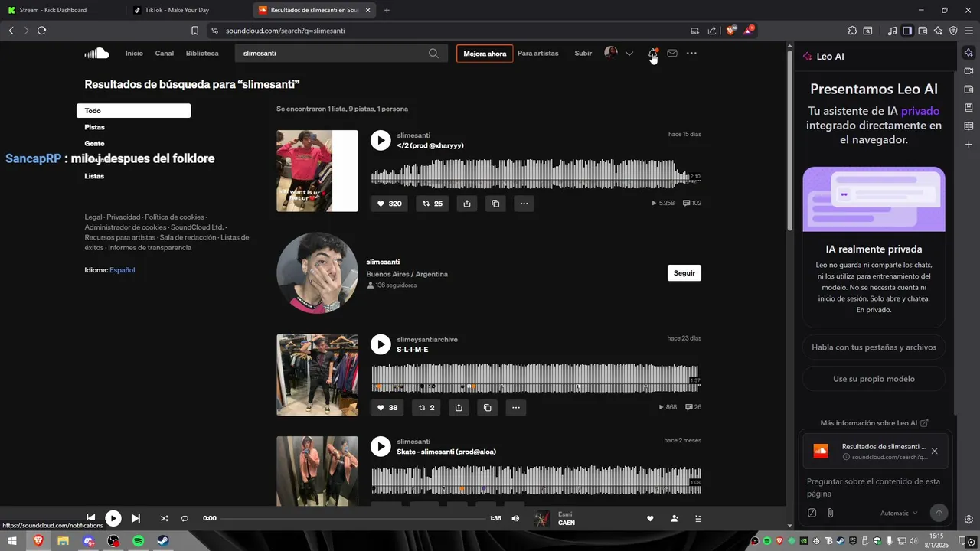Image resolution: width=980 pixels, height=551 pixels.
Task: Switch to TikTok - Make Your Day tab
Action: [x=185, y=10]
